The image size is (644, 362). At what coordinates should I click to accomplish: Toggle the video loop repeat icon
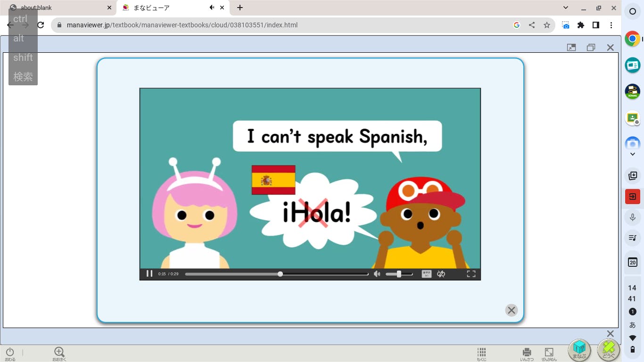tap(441, 274)
